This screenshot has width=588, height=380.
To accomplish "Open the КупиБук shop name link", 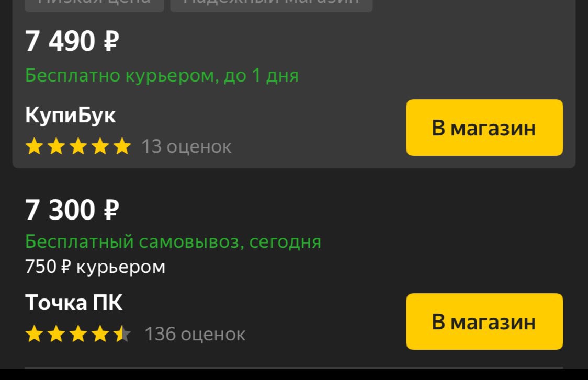I will pyautogui.click(x=70, y=115).
